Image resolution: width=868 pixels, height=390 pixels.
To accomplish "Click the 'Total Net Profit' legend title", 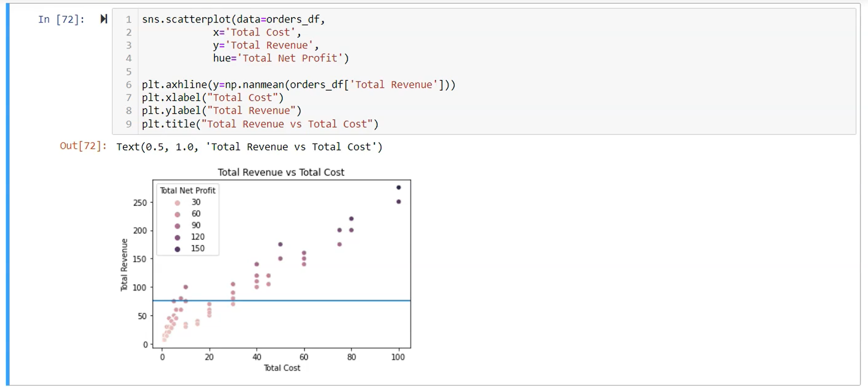I will coord(188,190).
